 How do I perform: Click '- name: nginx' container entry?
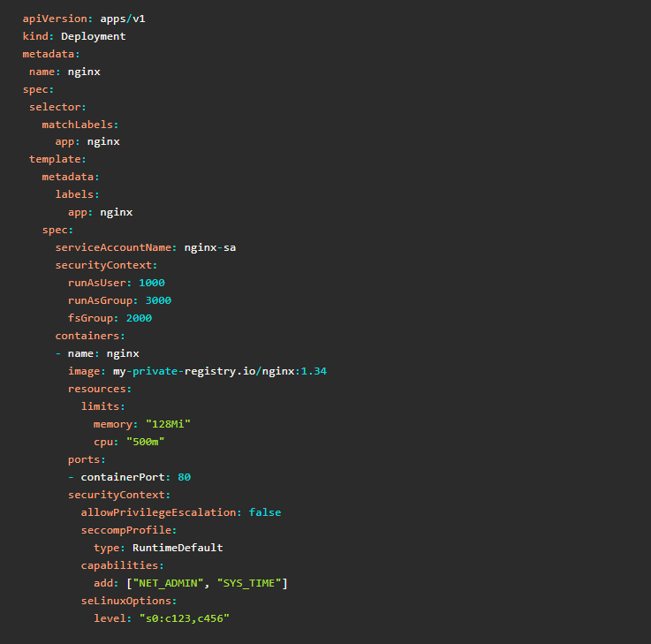pos(97,353)
